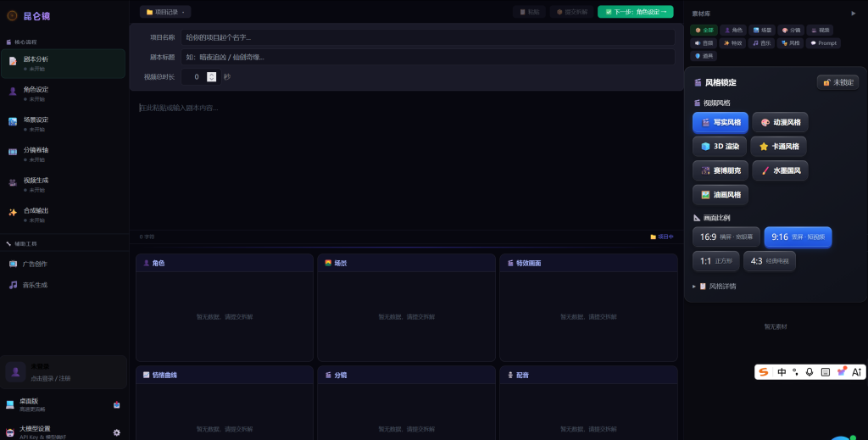Click the IME microphone voice input icon

(810, 372)
